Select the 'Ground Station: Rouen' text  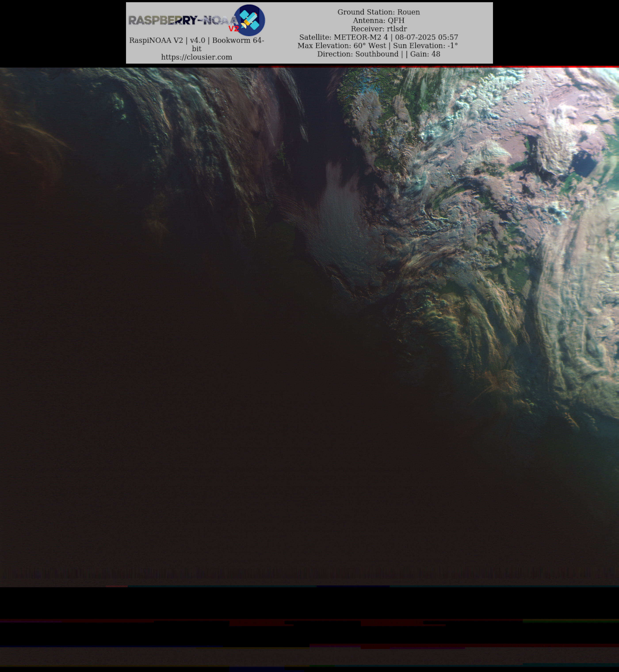click(378, 12)
